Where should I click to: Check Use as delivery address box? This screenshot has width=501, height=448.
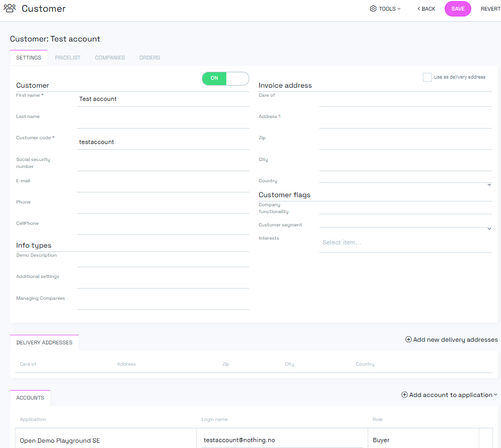point(427,77)
